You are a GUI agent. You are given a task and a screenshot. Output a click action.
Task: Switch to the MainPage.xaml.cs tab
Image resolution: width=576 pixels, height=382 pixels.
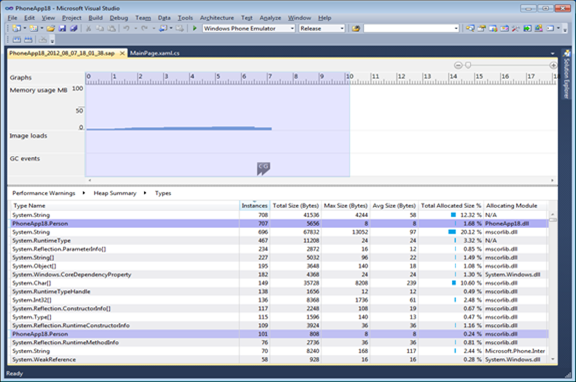[x=155, y=53]
